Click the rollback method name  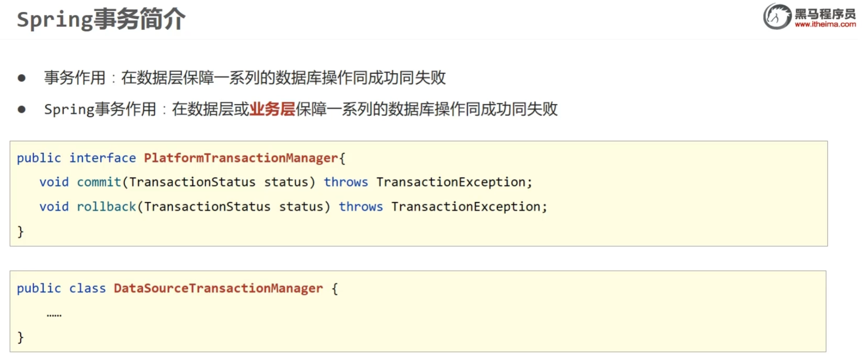point(107,207)
